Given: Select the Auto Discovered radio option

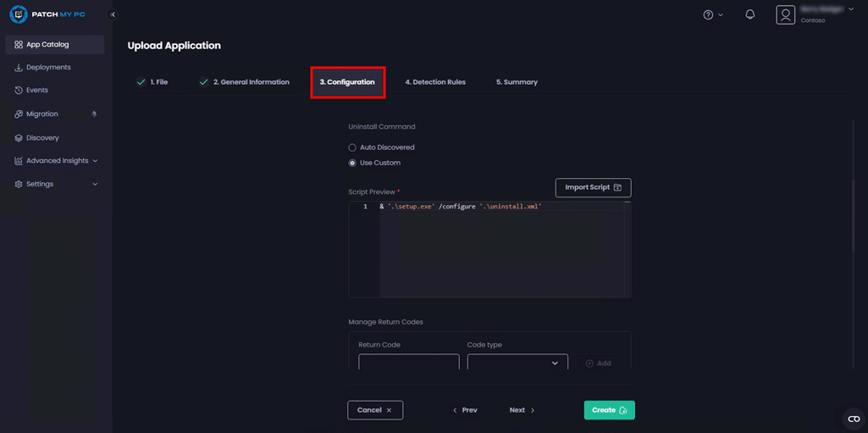Looking at the screenshot, I should point(352,147).
